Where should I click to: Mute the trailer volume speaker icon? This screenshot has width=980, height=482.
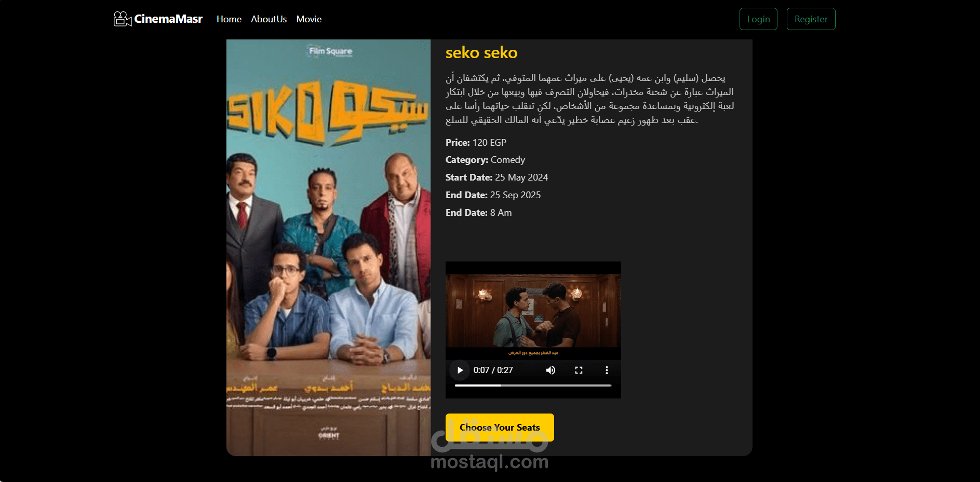click(x=551, y=370)
